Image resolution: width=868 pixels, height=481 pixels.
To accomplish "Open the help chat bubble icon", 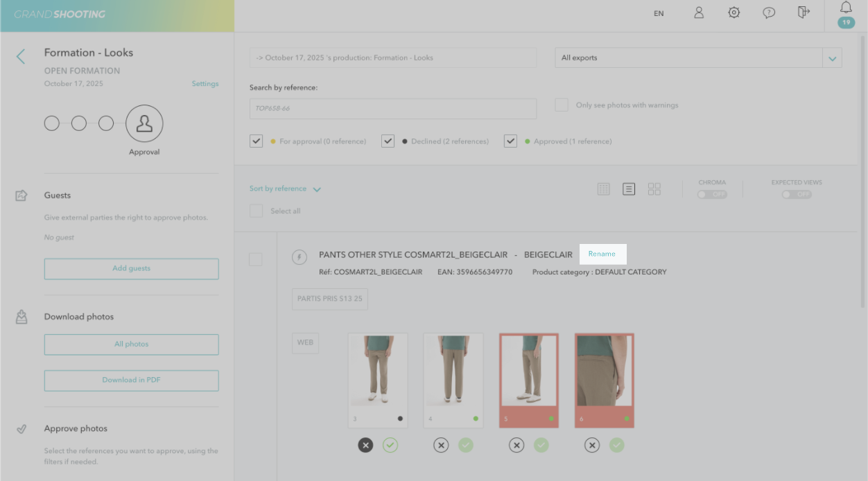I will point(769,12).
